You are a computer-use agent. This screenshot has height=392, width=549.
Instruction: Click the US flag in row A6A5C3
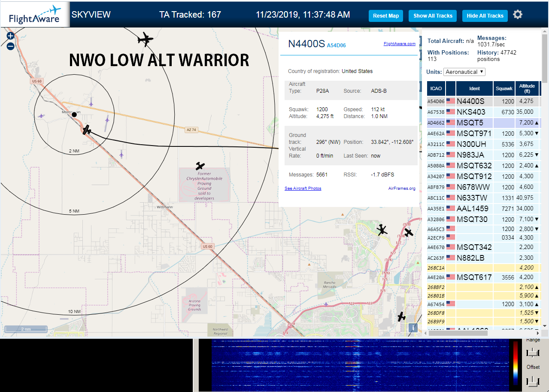(451, 229)
